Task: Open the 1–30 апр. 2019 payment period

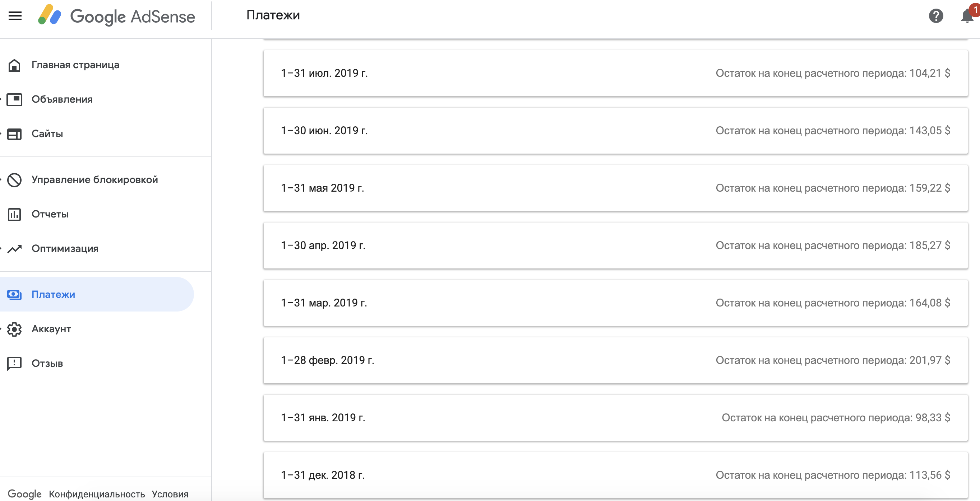Action: [615, 245]
